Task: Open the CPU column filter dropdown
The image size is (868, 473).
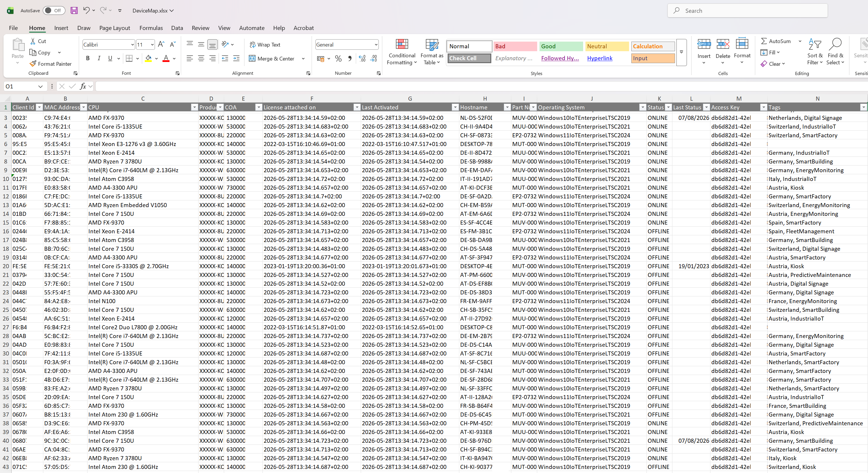Action: click(x=194, y=108)
